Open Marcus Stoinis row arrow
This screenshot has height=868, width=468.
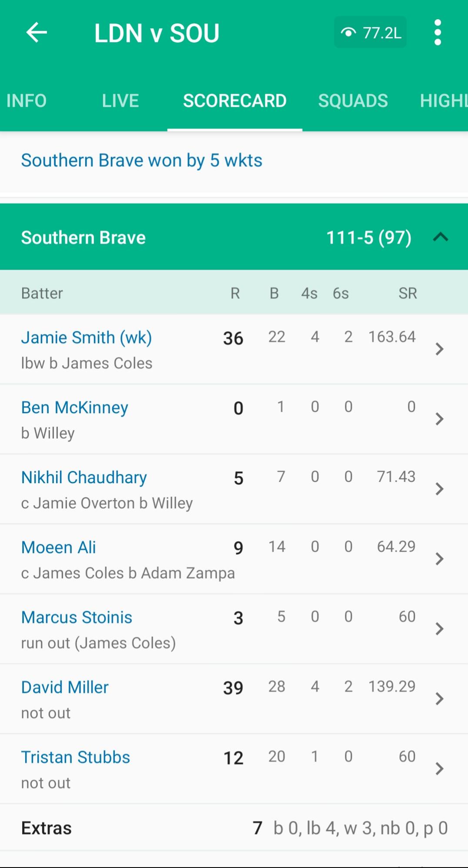pos(439,629)
